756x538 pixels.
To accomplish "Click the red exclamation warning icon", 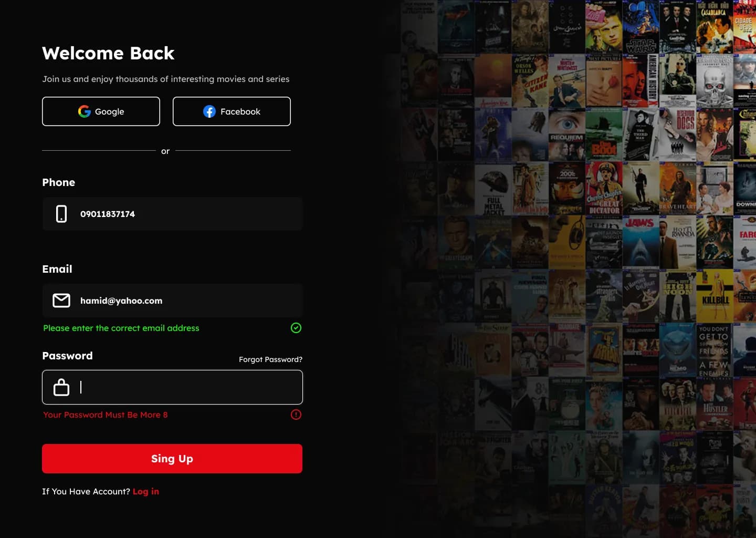I will [x=296, y=415].
